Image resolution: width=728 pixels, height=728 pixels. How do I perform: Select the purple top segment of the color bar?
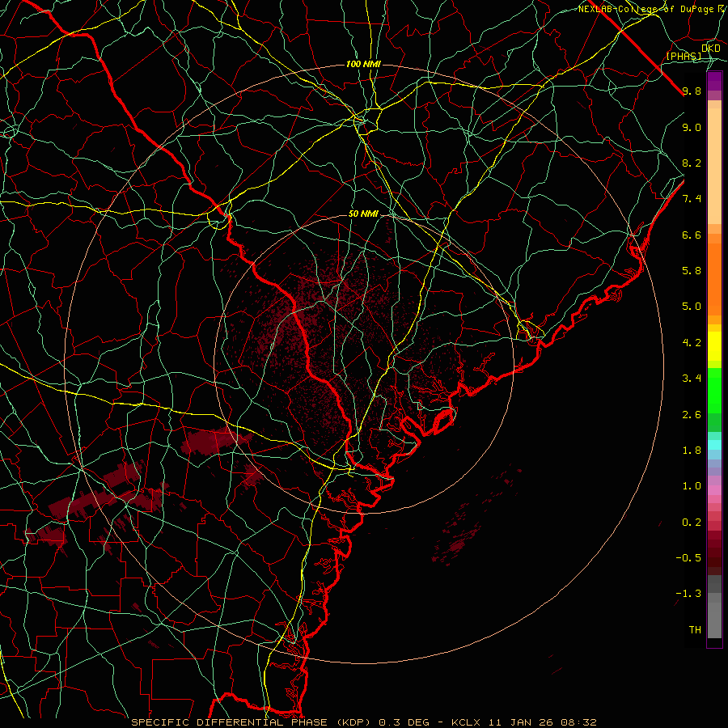[714, 82]
